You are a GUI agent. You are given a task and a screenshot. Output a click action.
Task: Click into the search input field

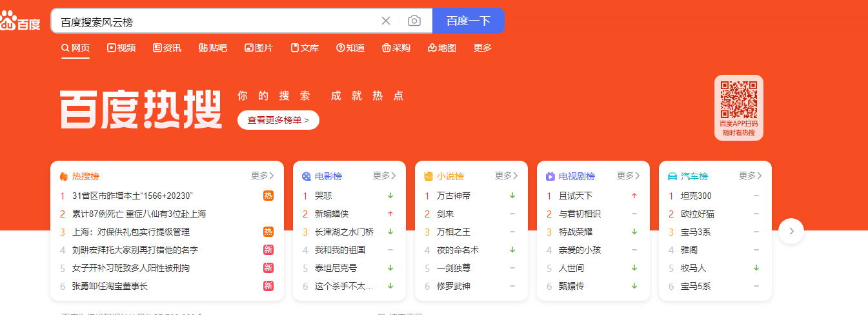[216, 21]
